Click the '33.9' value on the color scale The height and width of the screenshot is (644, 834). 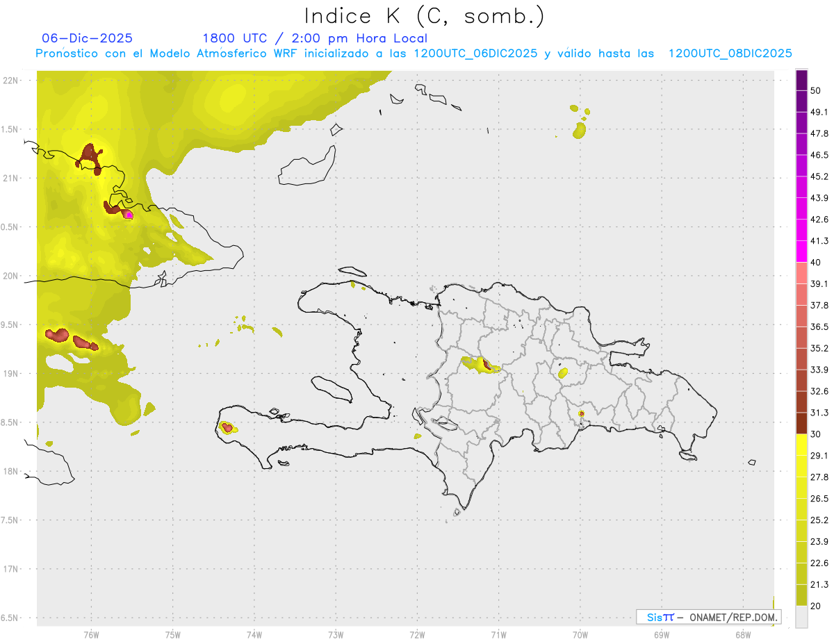[x=819, y=370]
